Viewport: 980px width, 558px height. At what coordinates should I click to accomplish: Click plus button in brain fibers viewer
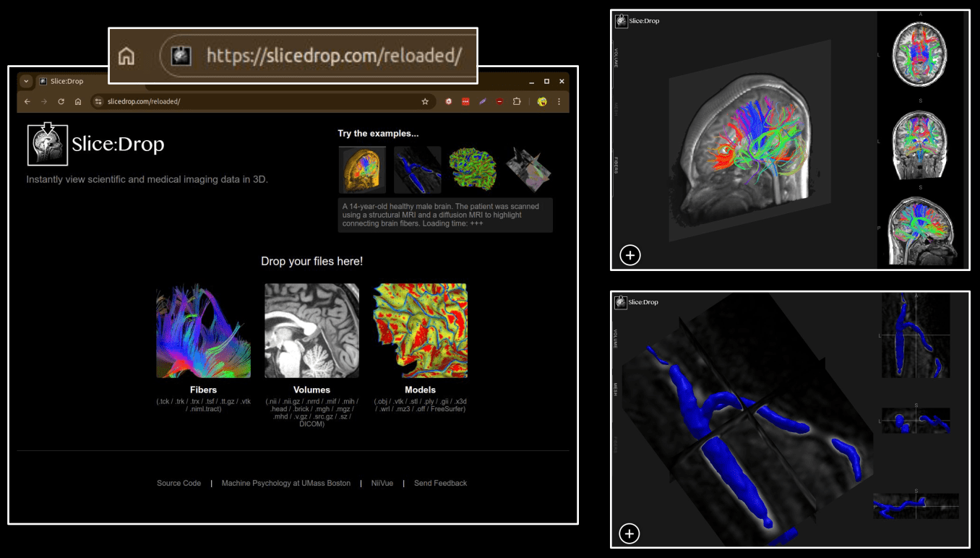(x=630, y=255)
